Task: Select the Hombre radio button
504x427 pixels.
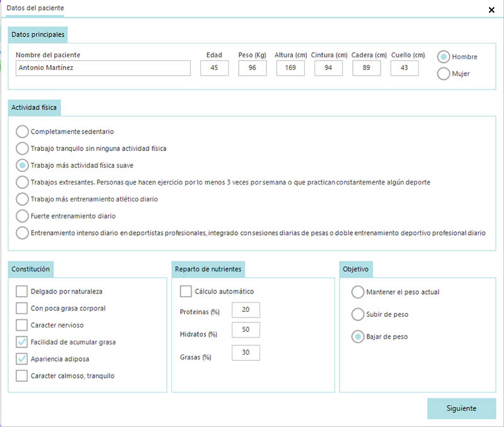Action: 444,57
